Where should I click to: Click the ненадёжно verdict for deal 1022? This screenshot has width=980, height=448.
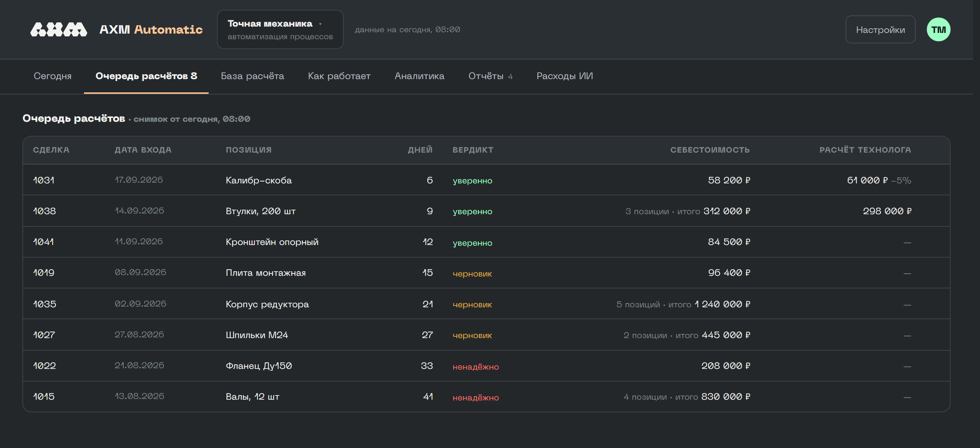(476, 366)
